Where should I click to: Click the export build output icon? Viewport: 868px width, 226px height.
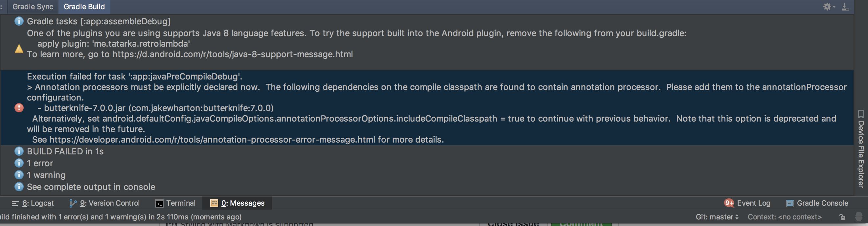tap(845, 6)
